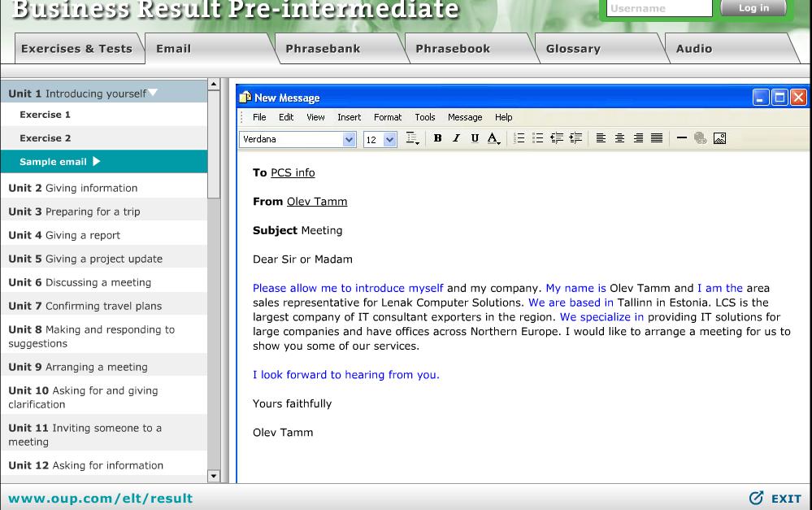Open the File menu
812x510 pixels.
pos(259,117)
